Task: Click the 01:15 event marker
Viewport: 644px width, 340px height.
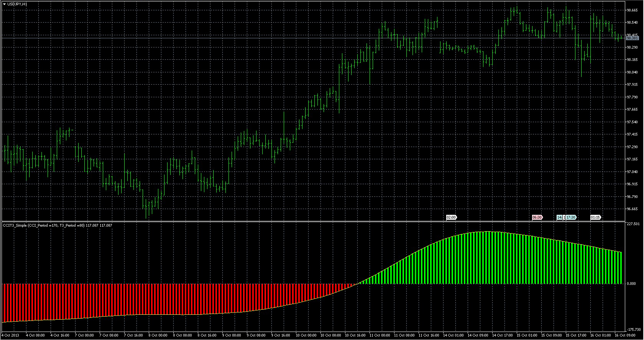Action: [595, 217]
